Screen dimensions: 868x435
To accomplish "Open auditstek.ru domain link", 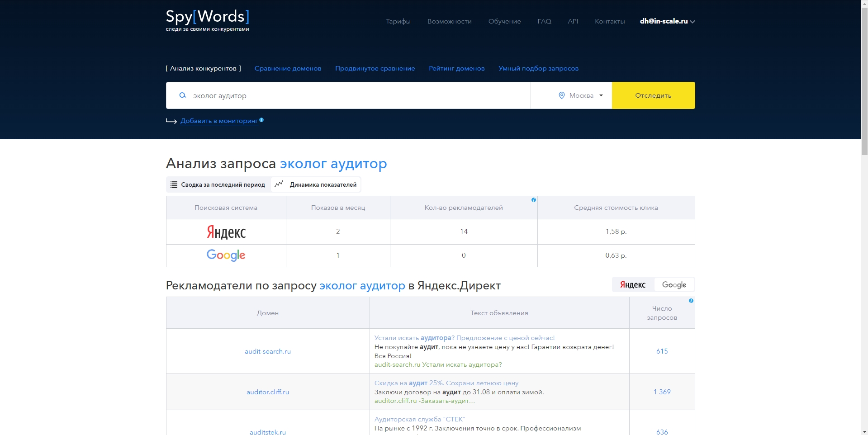I will point(268,432).
